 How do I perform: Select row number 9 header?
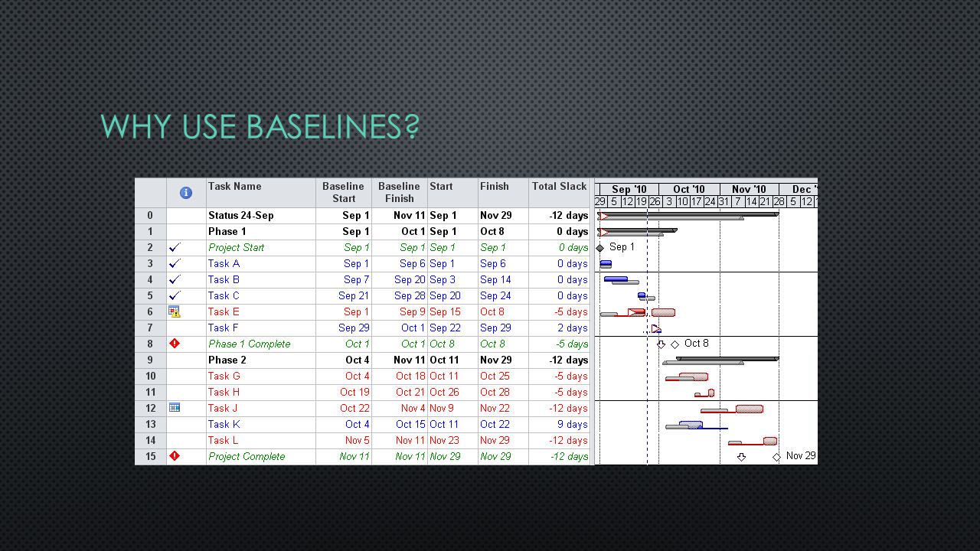(151, 360)
